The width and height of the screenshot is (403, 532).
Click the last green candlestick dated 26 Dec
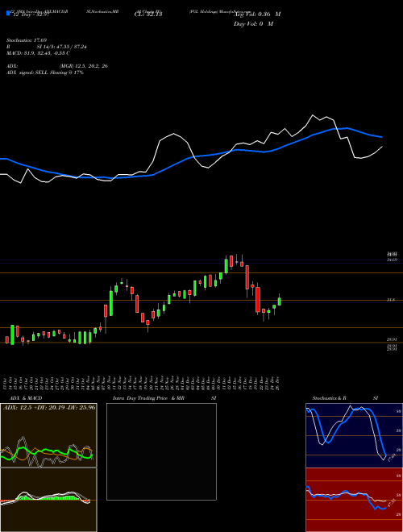tap(280, 301)
